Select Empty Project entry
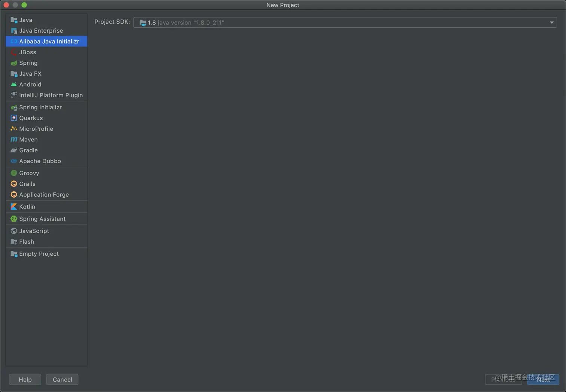566x392 pixels. pos(46,254)
